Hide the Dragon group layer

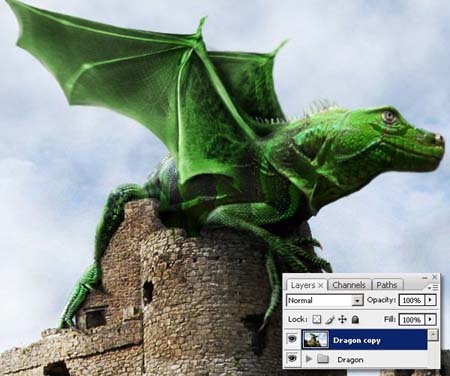point(292,358)
